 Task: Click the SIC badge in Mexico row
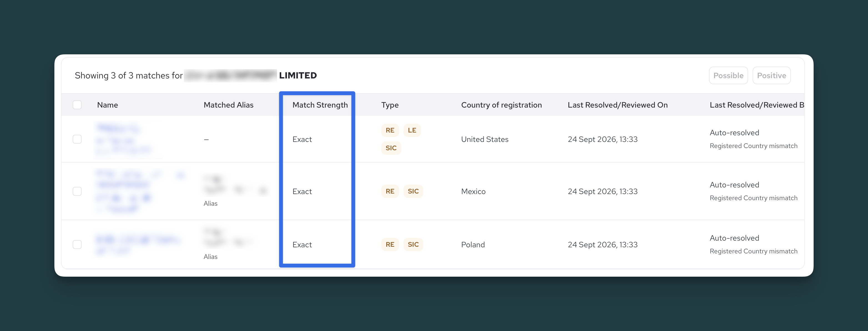coord(413,191)
